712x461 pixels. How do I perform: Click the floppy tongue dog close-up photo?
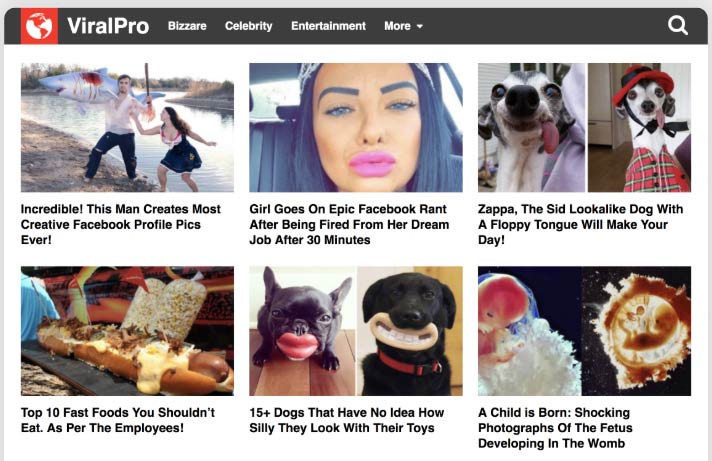[532, 127]
